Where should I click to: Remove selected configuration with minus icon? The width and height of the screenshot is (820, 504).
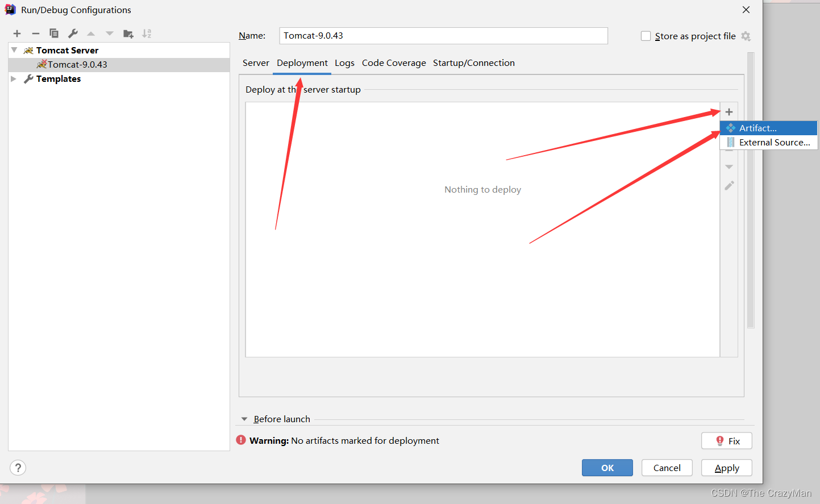(35, 34)
